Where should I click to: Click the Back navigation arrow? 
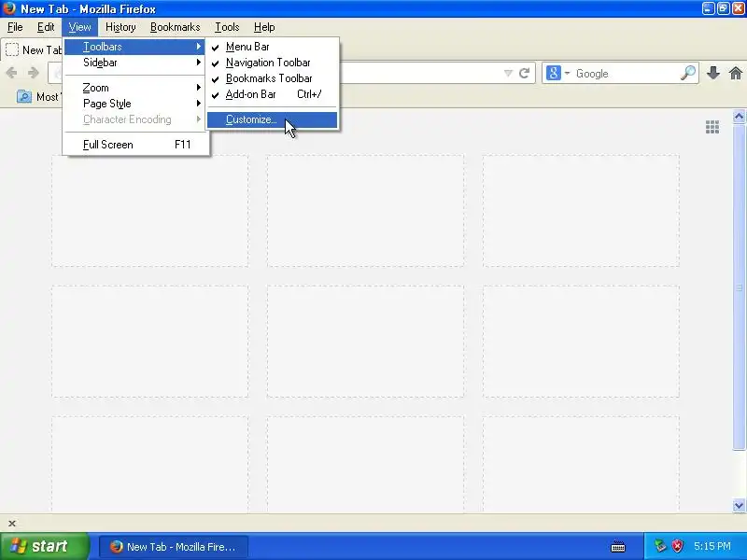coord(11,73)
